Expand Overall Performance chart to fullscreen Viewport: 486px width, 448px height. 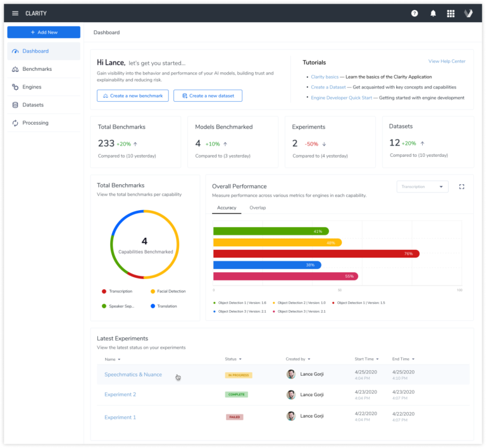click(x=461, y=187)
